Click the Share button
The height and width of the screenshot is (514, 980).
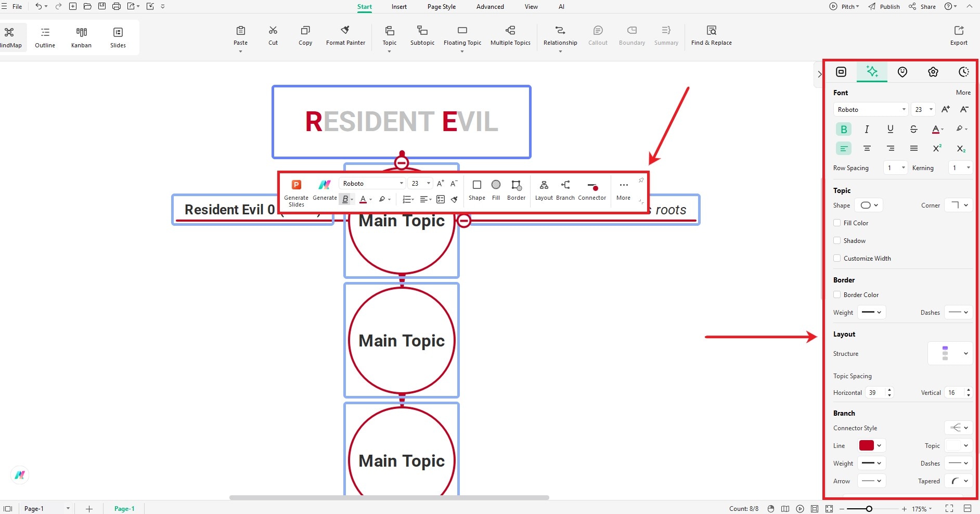tap(922, 7)
